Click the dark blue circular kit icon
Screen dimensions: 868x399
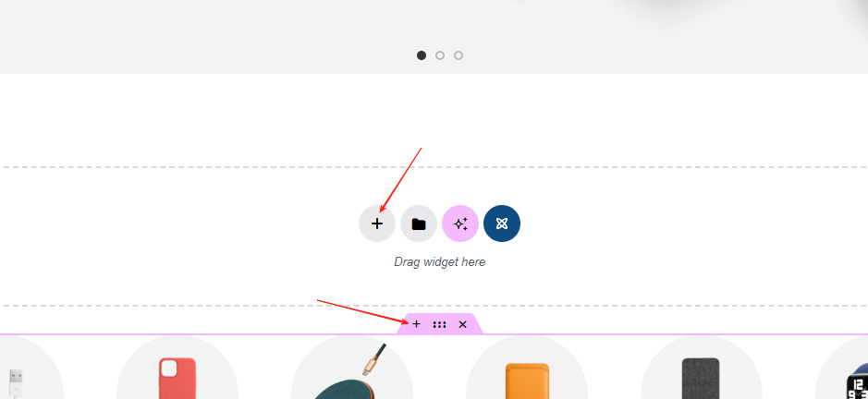502,224
